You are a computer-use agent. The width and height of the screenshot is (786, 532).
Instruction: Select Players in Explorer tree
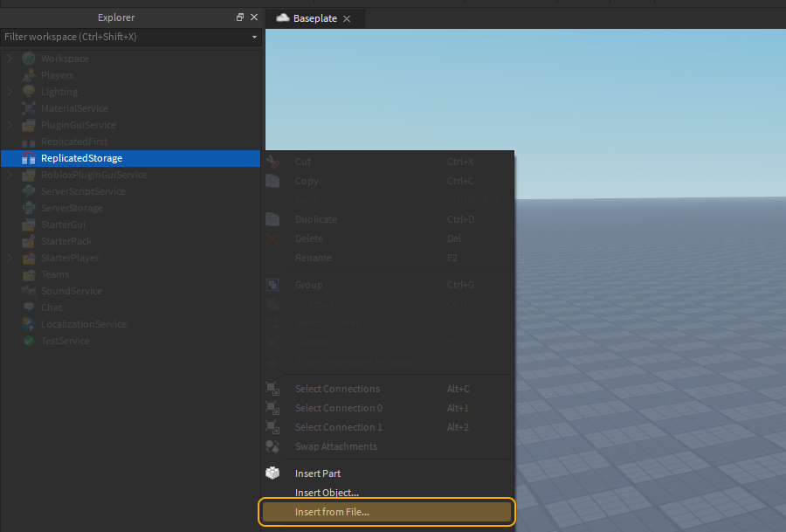(x=130, y=75)
